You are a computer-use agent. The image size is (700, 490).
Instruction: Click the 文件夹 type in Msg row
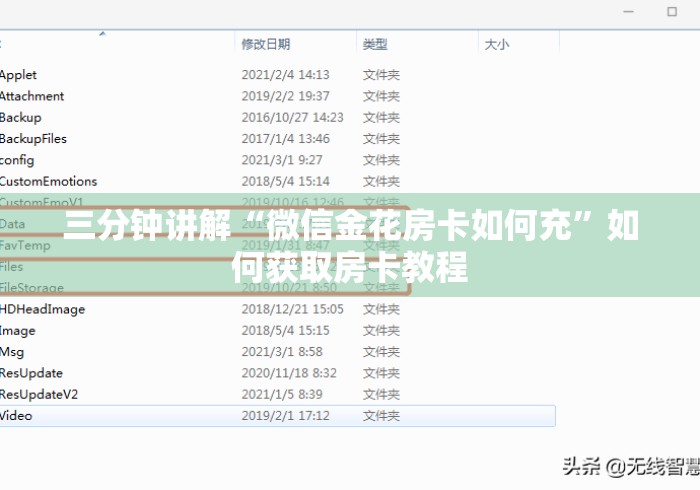(381, 352)
